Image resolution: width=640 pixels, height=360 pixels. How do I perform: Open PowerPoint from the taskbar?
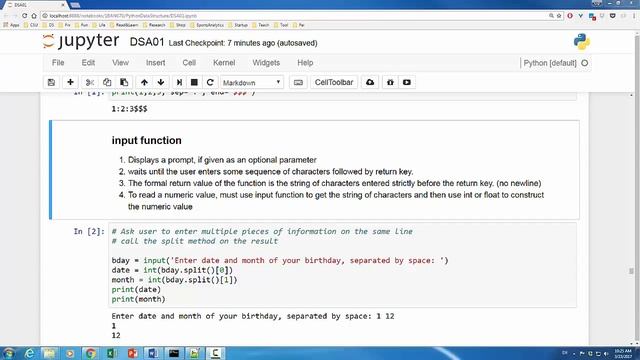[x=132, y=353]
